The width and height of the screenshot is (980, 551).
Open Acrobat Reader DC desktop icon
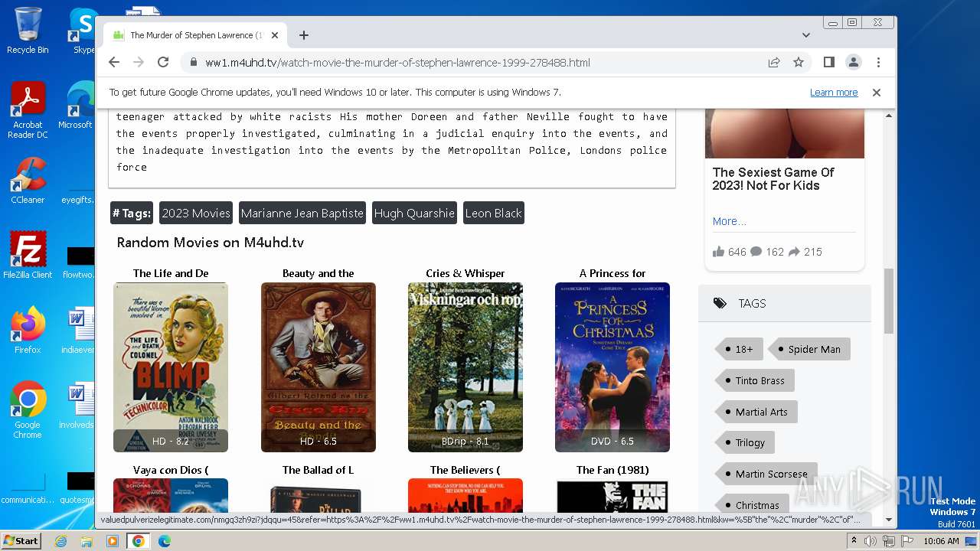click(x=28, y=110)
